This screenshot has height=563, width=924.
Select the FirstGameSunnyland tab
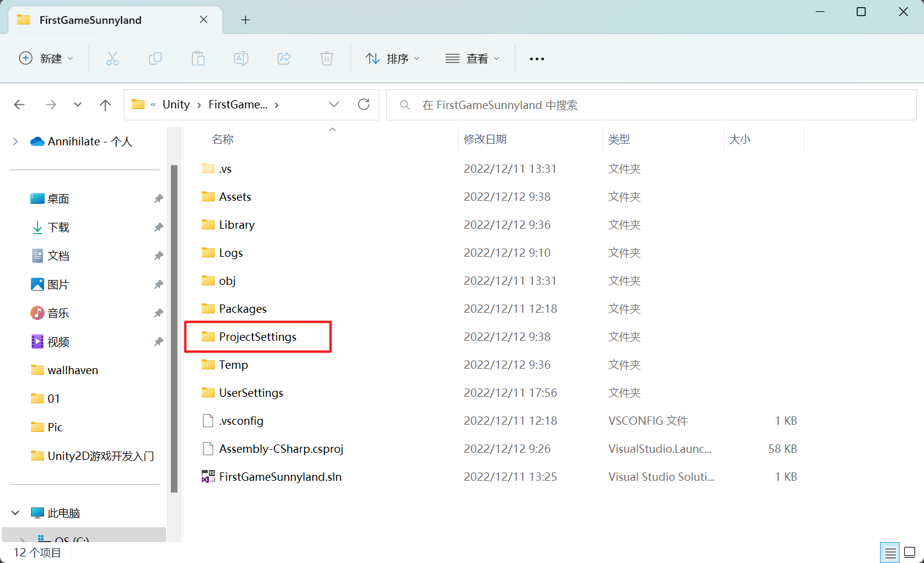pyautogui.click(x=89, y=19)
